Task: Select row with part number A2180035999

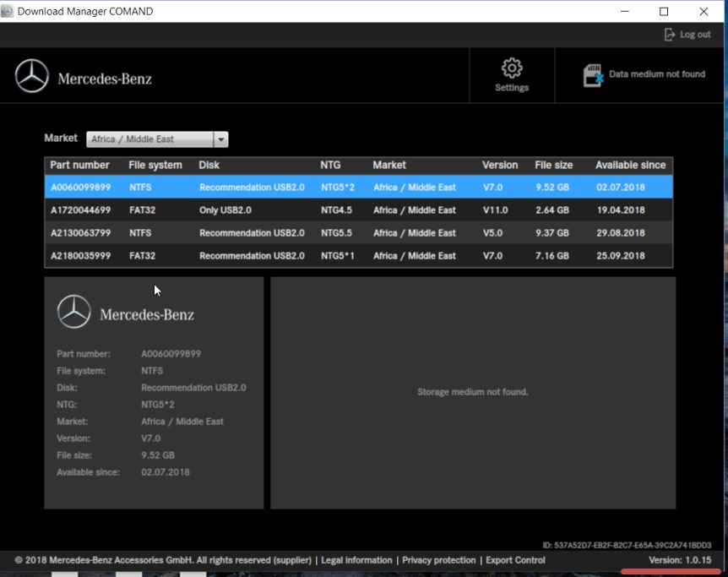Action: point(358,255)
